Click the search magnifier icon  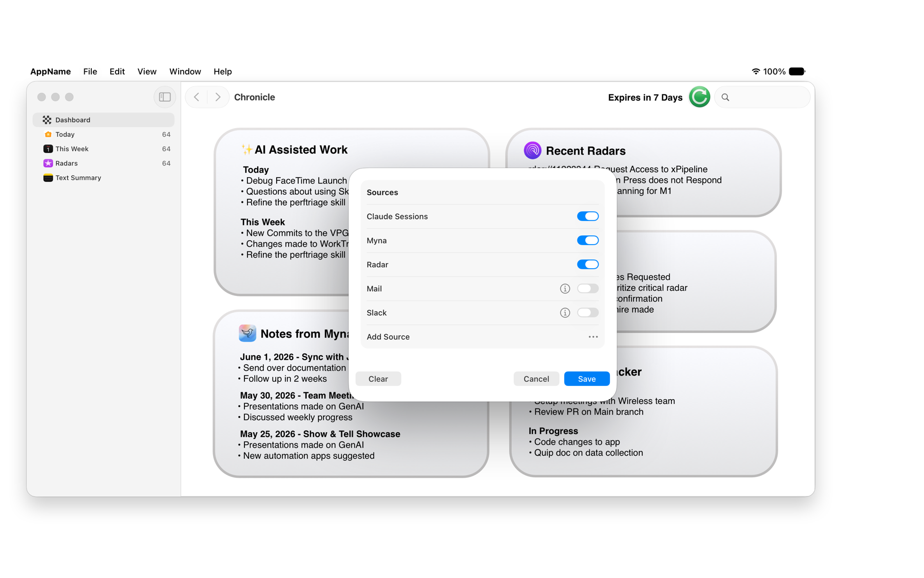[x=725, y=97]
